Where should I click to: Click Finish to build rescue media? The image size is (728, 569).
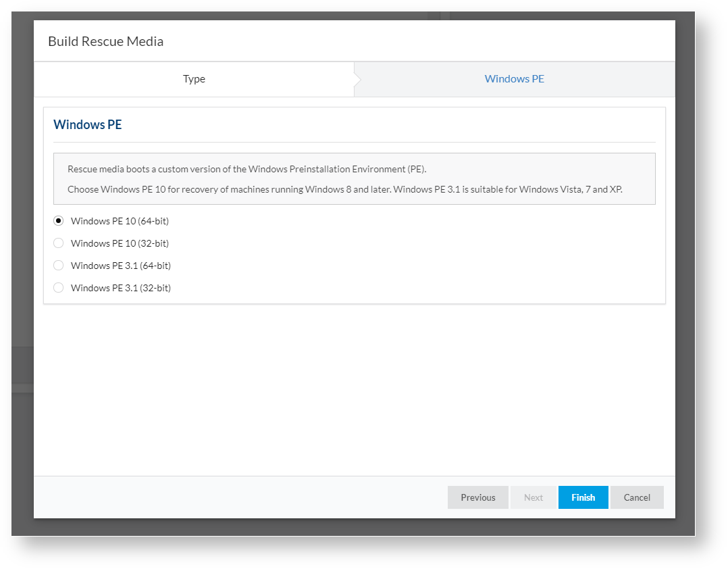click(583, 497)
